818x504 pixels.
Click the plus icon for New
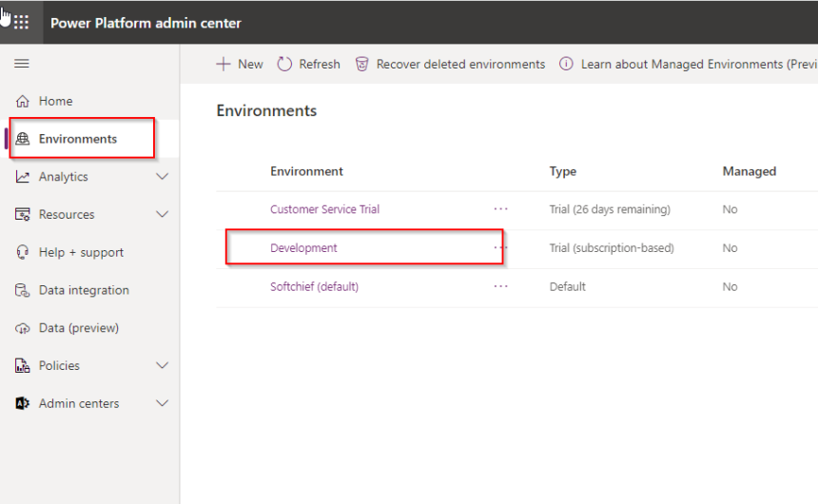(224, 64)
